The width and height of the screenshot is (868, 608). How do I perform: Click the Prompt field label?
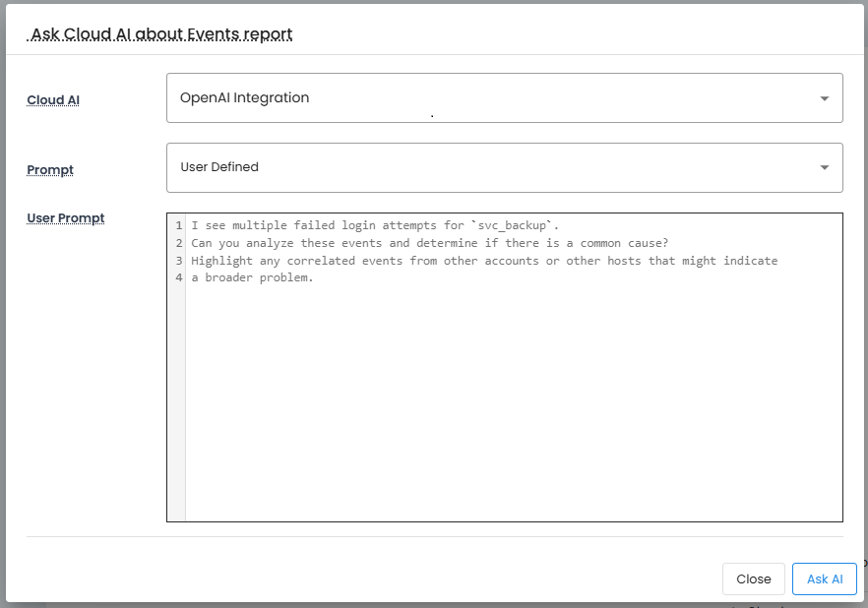[50, 170]
